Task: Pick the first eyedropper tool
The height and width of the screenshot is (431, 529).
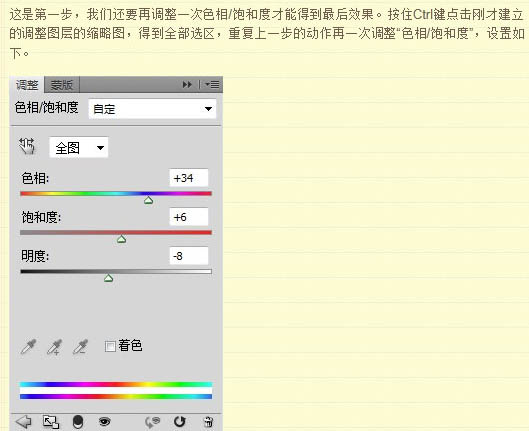Action: (x=28, y=347)
